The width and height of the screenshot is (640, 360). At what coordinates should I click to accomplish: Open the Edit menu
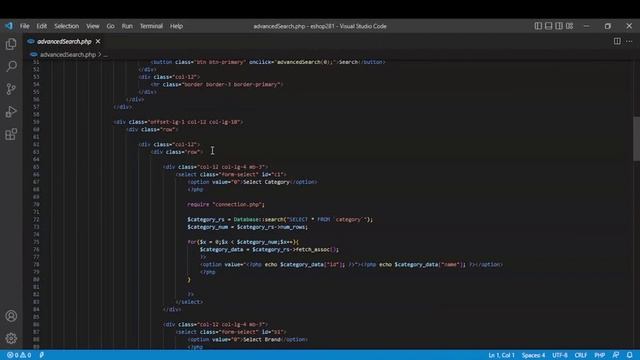(x=42, y=26)
